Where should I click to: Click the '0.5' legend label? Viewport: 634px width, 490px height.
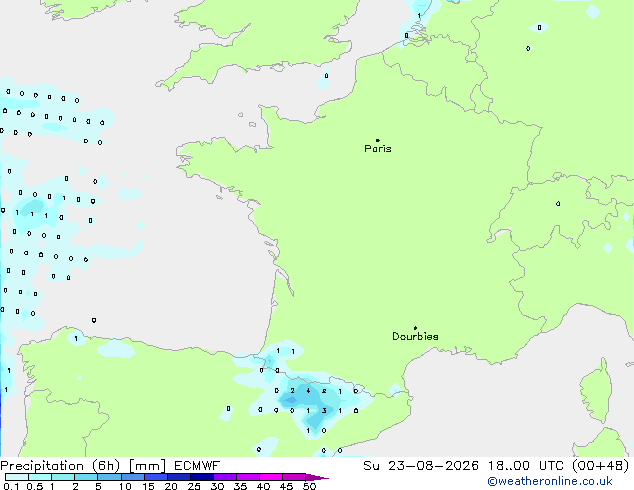(35, 486)
